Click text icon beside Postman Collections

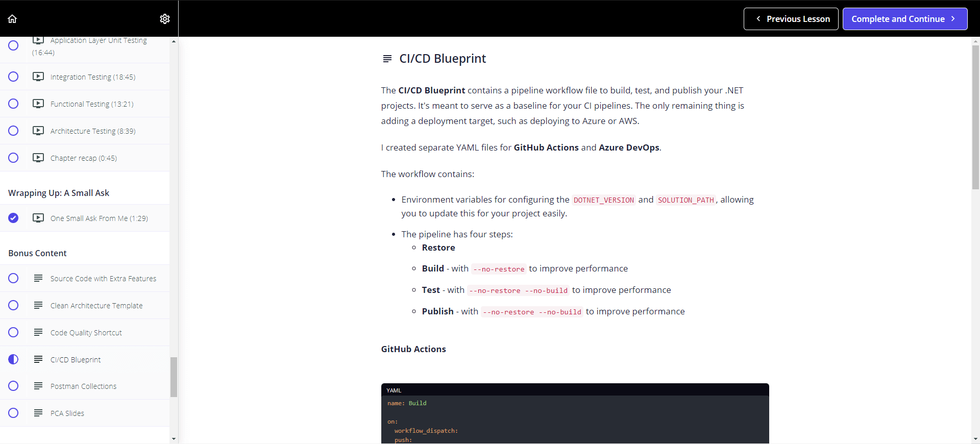click(x=38, y=386)
